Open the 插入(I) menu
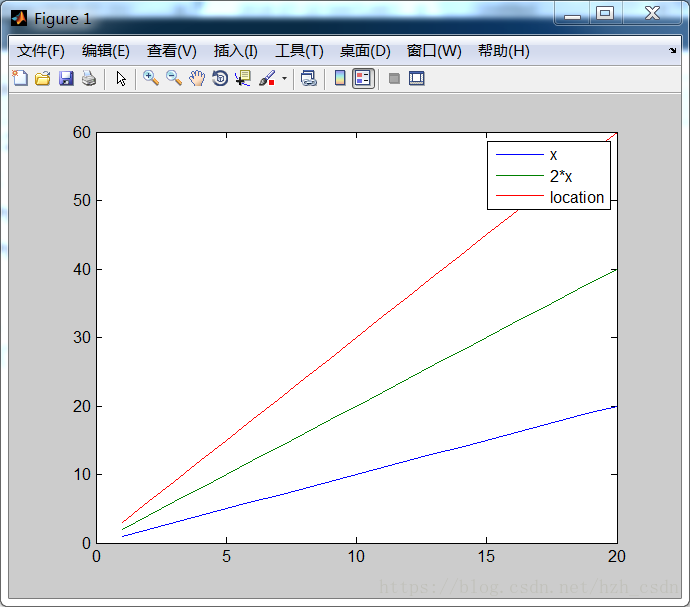This screenshot has height=607, width=690. click(x=235, y=51)
